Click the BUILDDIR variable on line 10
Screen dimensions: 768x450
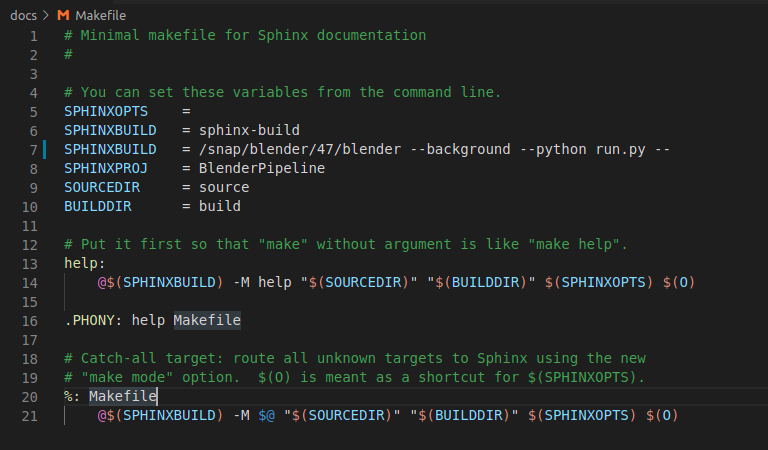pyautogui.click(x=97, y=206)
